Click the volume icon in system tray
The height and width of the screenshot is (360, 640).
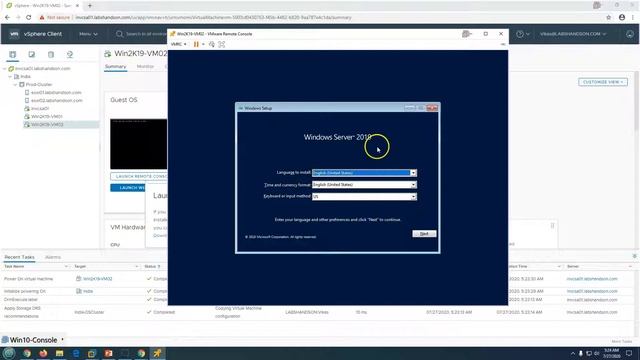[x=596, y=353]
